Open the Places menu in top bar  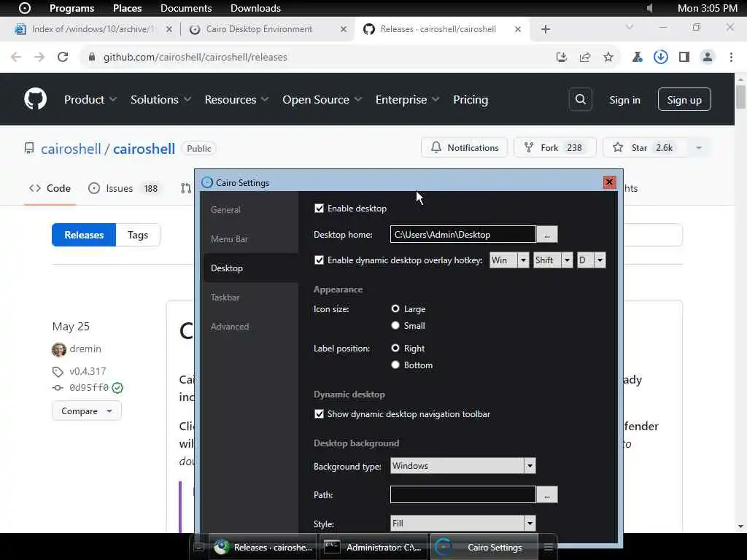[127, 8]
